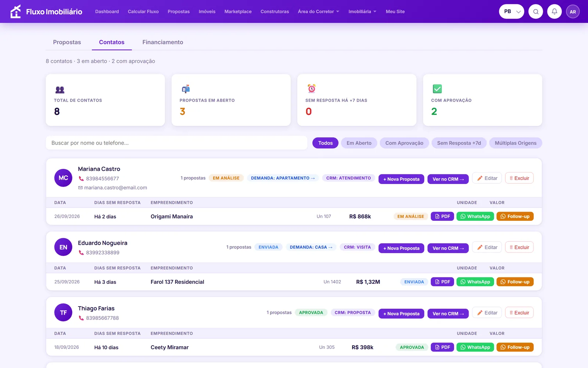
Task: Send WhatsApp for Origami Manaíra proposal
Action: pos(475,216)
